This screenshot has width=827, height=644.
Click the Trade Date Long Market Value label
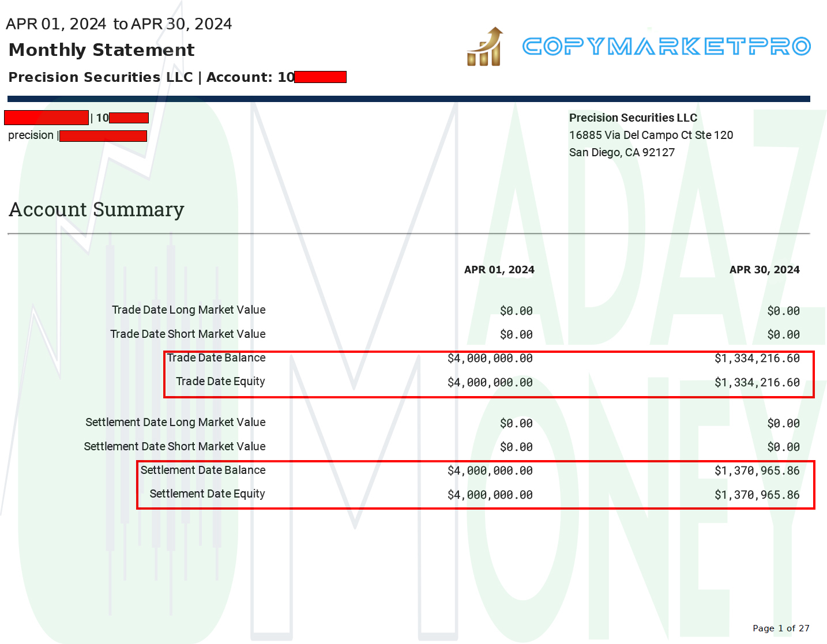coord(189,310)
